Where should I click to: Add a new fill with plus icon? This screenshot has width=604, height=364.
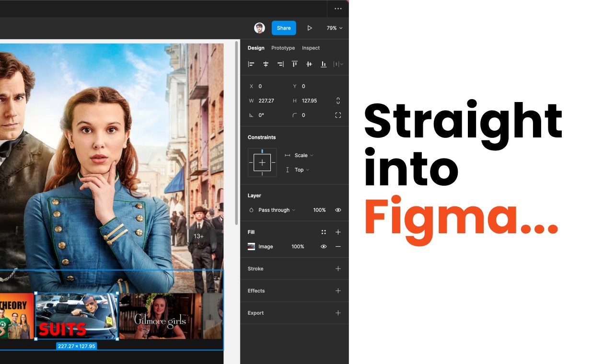(338, 232)
